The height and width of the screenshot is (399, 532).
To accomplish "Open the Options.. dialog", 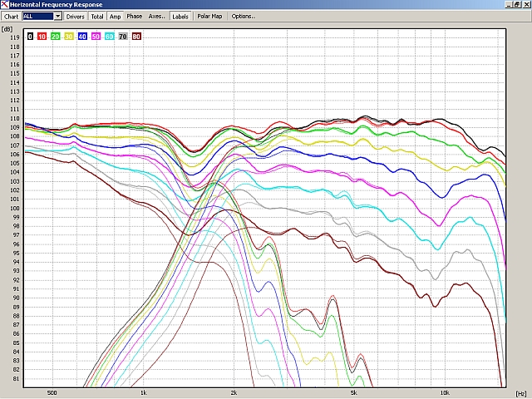I will click(243, 17).
